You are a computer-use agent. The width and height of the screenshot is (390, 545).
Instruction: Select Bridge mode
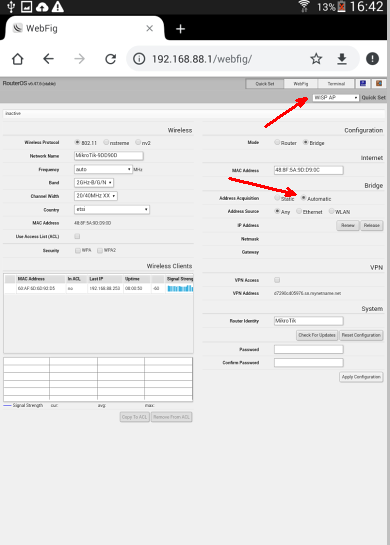(306, 142)
